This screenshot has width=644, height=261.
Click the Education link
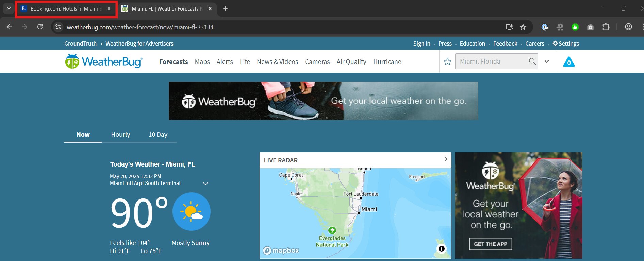[472, 43]
